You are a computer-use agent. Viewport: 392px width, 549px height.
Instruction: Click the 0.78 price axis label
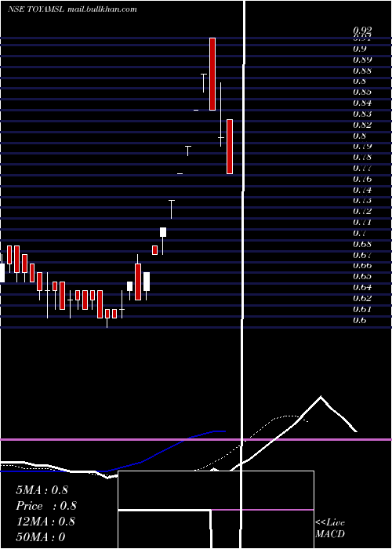[x=362, y=157]
